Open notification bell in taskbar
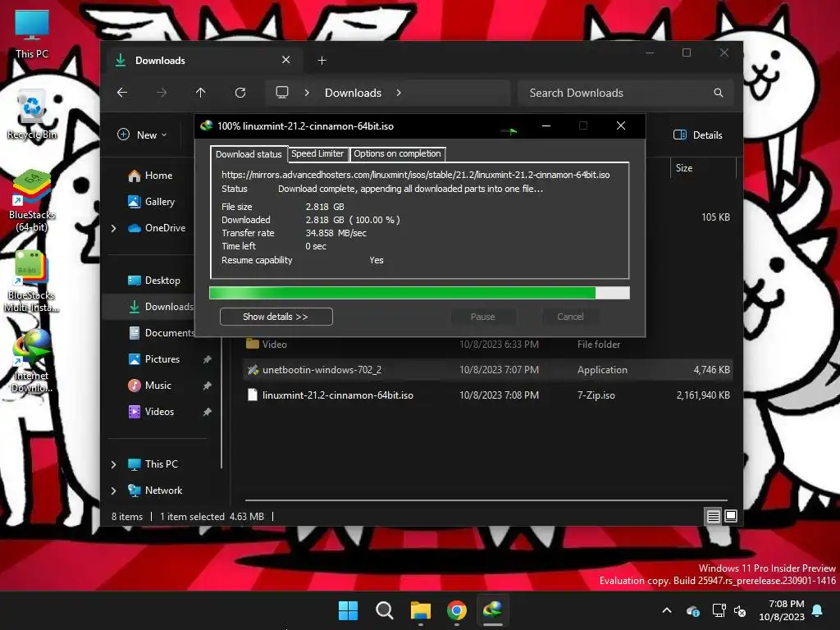Image resolution: width=840 pixels, height=630 pixels. (818, 610)
